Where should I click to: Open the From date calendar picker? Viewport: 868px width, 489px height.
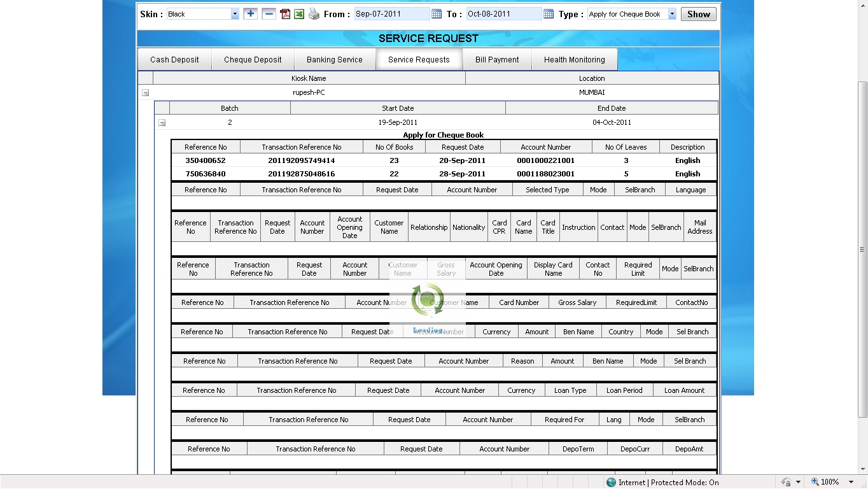tap(437, 14)
